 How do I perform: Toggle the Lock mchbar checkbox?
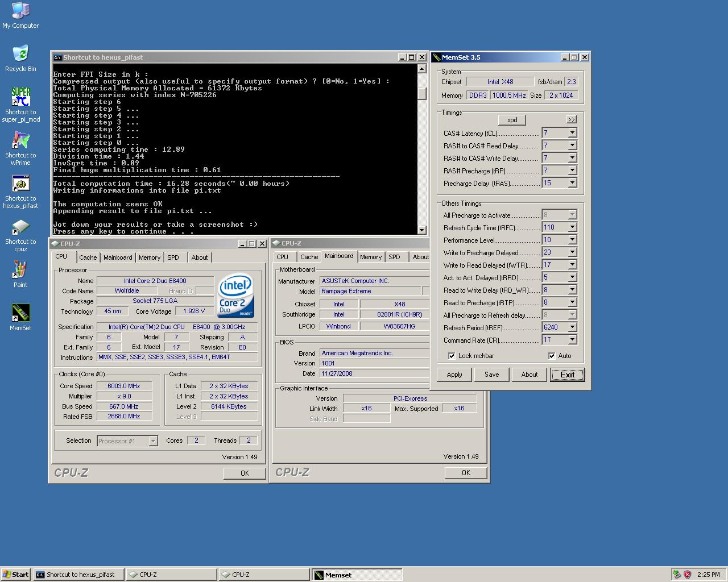452,356
